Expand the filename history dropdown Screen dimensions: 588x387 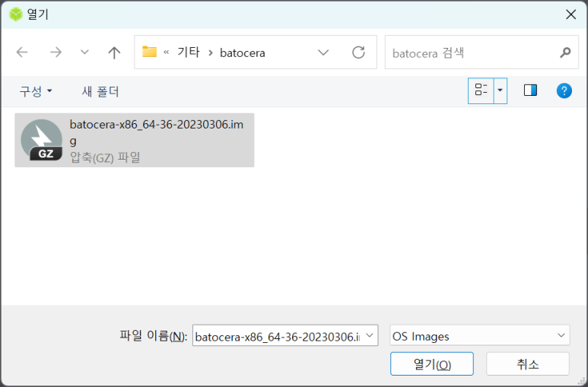click(x=370, y=335)
